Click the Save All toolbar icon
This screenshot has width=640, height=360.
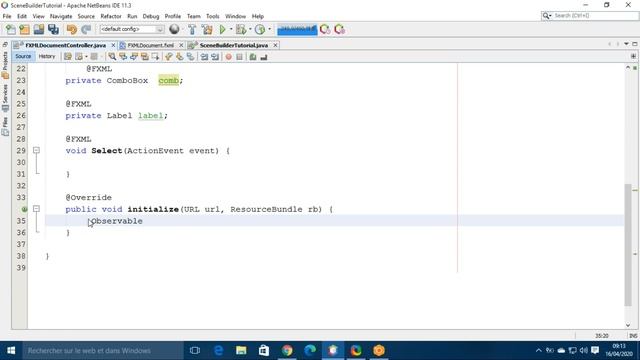(53, 29)
